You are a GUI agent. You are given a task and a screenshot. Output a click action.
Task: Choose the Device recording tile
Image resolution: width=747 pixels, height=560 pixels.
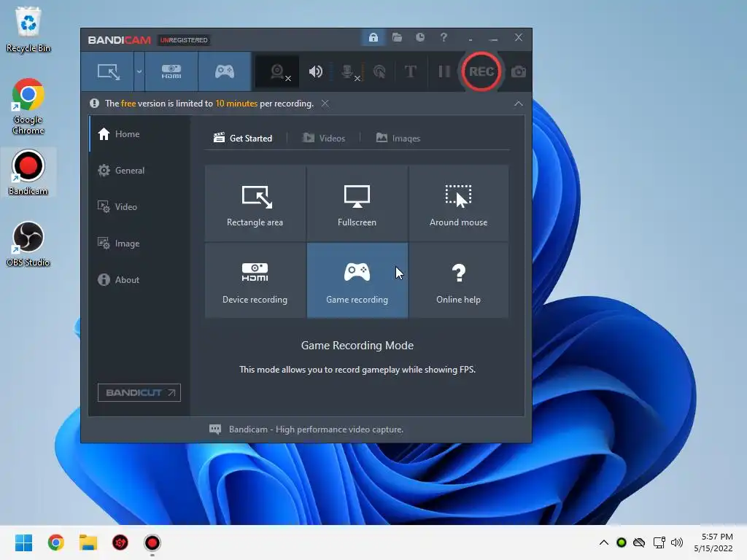click(255, 281)
